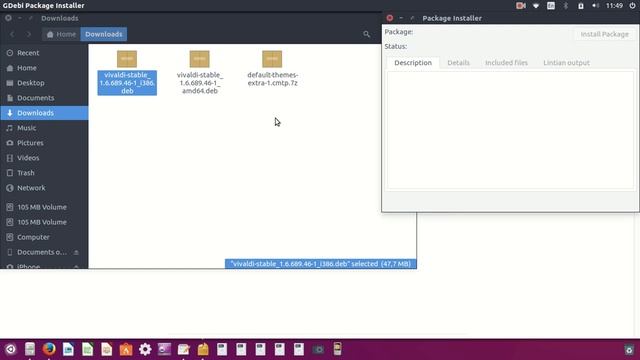Open search in the Downloads file window
640x360 pixels.
click(x=367, y=34)
